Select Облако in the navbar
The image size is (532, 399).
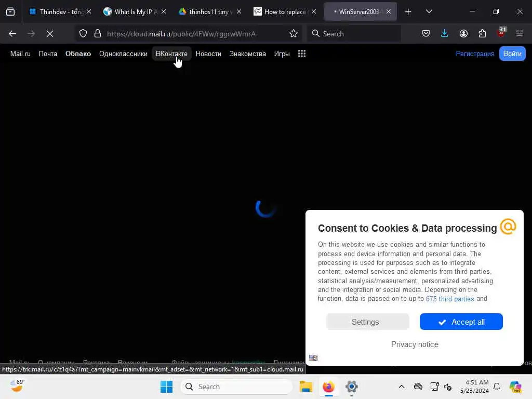tap(78, 54)
